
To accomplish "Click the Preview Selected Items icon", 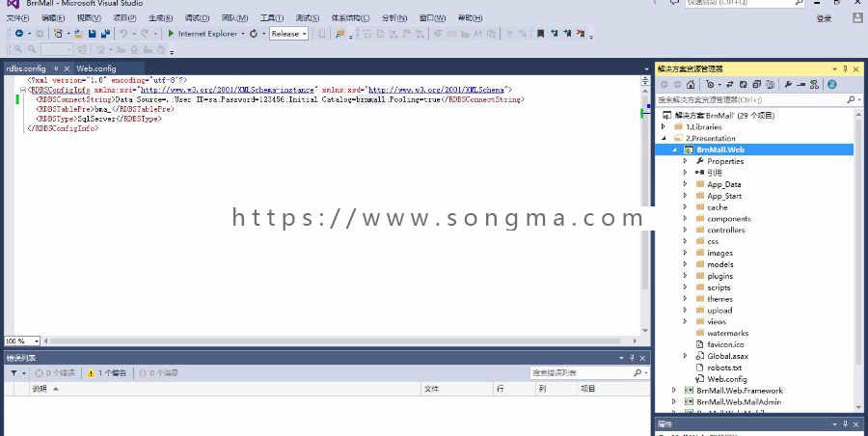I will pyautogui.click(x=801, y=85).
